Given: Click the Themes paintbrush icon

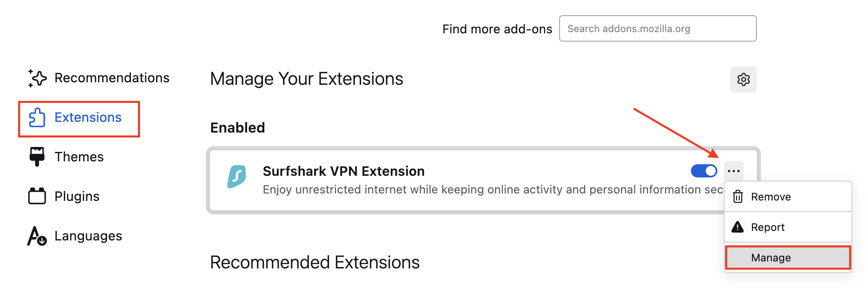Looking at the screenshot, I should pyautogui.click(x=37, y=156).
